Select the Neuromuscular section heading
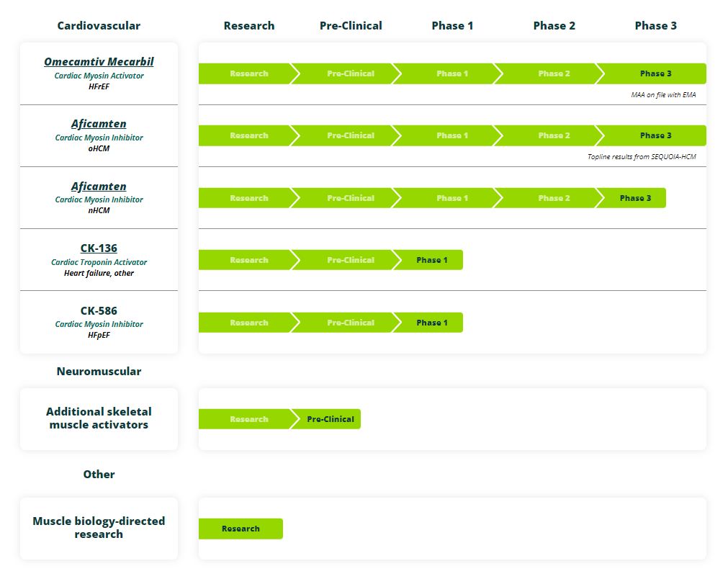The image size is (728, 579). [99, 372]
